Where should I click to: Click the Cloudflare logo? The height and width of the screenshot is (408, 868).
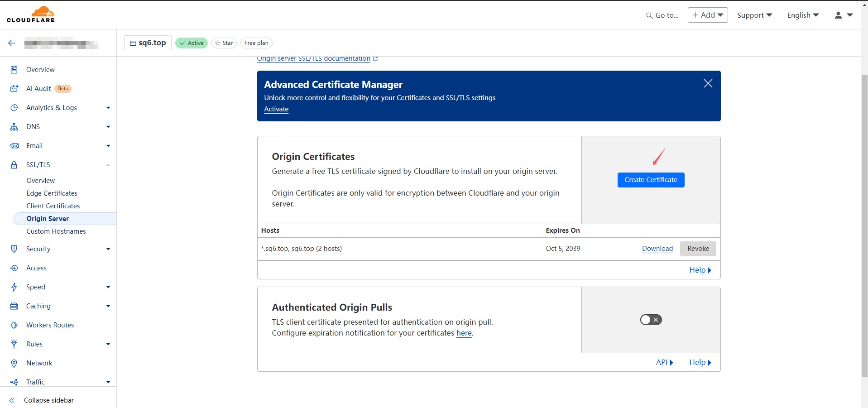point(31,14)
